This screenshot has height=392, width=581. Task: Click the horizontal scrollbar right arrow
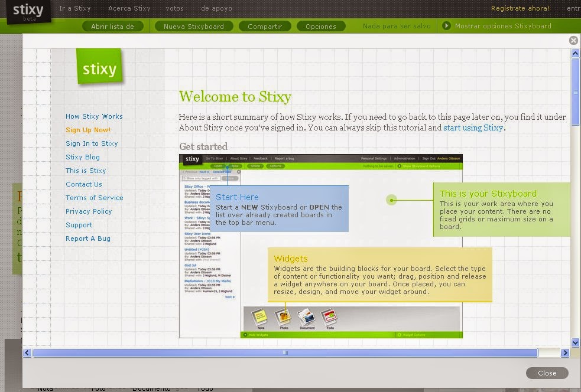point(564,353)
